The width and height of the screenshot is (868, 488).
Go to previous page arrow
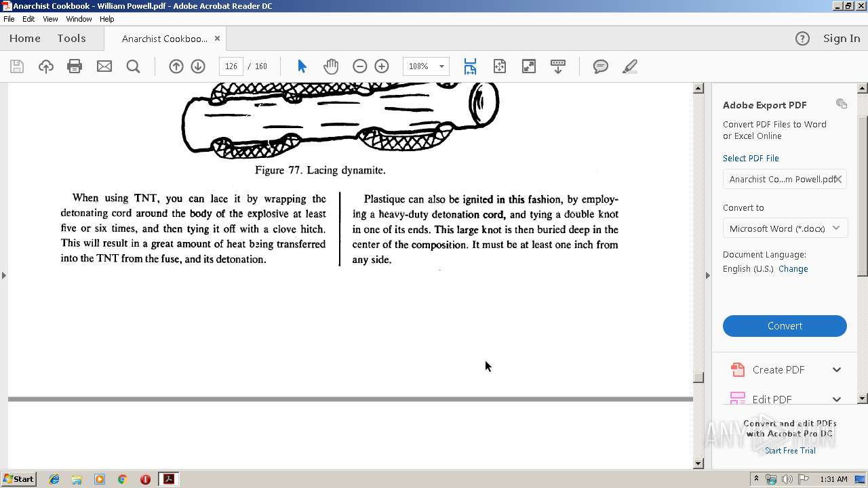pyautogui.click(x=176, y=66)
